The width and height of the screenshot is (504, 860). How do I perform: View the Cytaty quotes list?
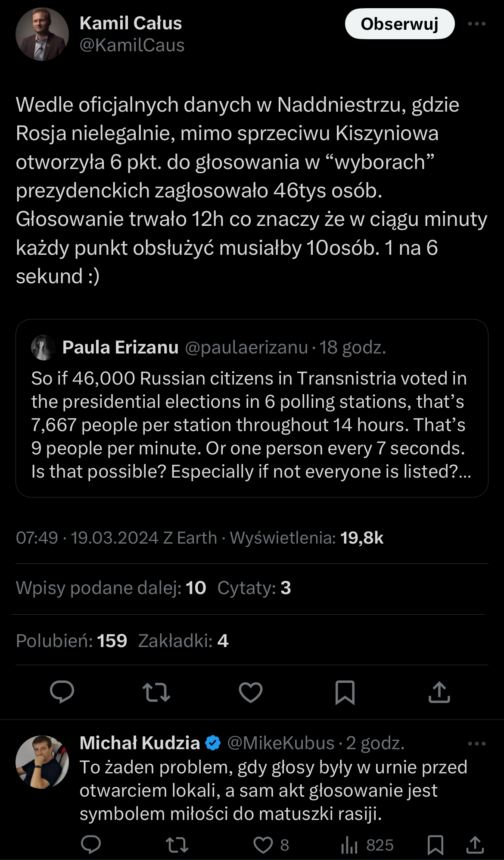click(254, 588)
